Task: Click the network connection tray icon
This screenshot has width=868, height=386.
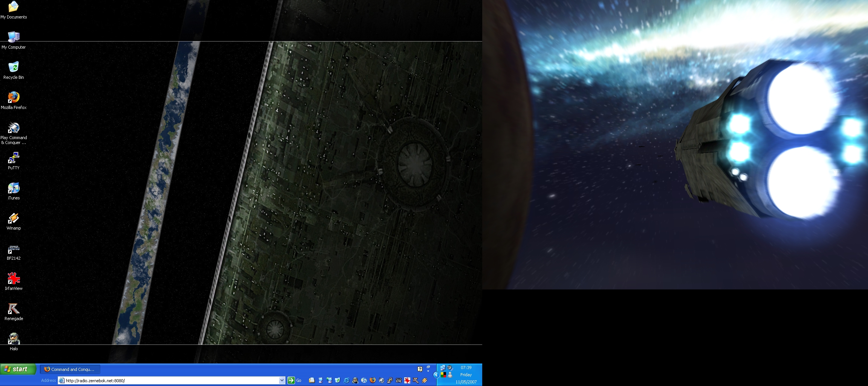Action: click(x=443, y=368)
